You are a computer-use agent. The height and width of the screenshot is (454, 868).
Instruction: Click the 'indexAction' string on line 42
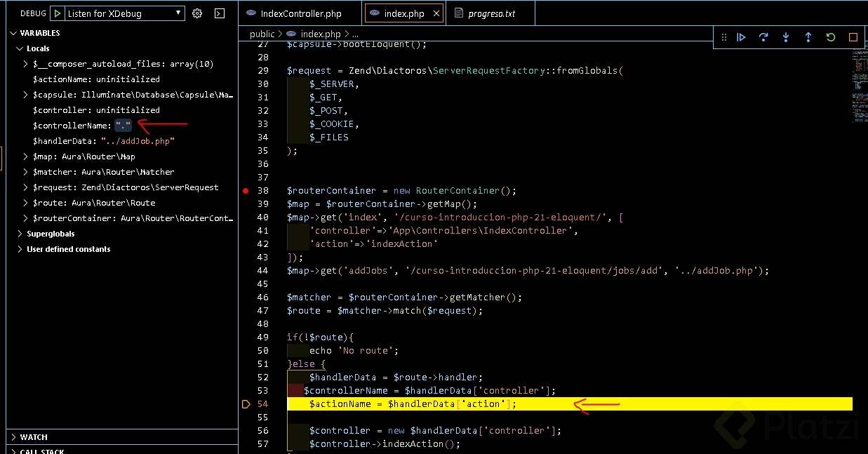point(402,244)
